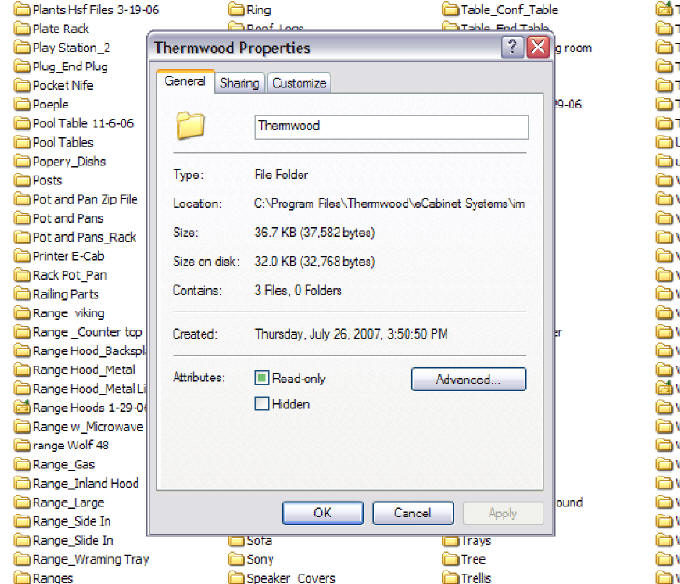Viewport: 680px width, 584px height.
Task: Click the Ring folder icon
Action: [x=236, y=9]
